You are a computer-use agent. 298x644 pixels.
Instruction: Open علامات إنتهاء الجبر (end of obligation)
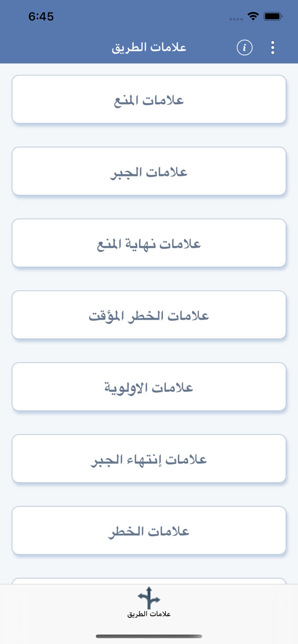(149, 459)
